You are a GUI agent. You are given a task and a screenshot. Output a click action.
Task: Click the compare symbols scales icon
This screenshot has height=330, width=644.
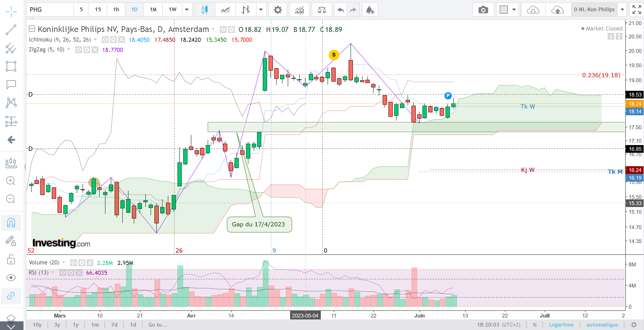(x=322, y=10)
